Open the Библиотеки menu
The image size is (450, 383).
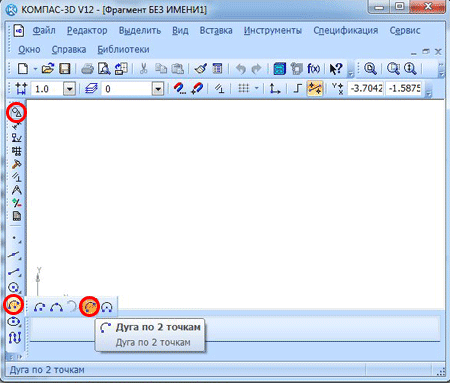[123, 50]
